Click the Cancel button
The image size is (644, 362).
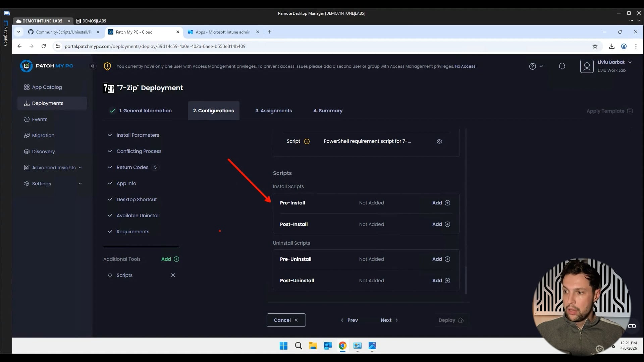pyautogui.click(x=286, y=320)
